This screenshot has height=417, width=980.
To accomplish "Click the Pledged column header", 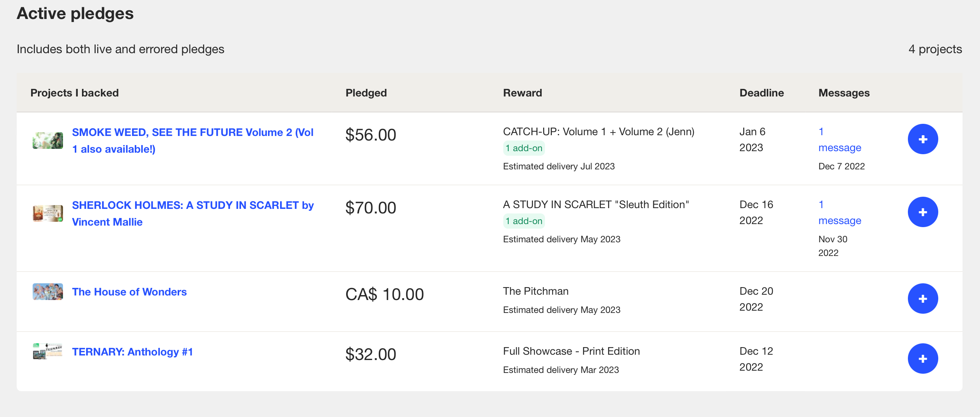I will click(x=366, y=93).
